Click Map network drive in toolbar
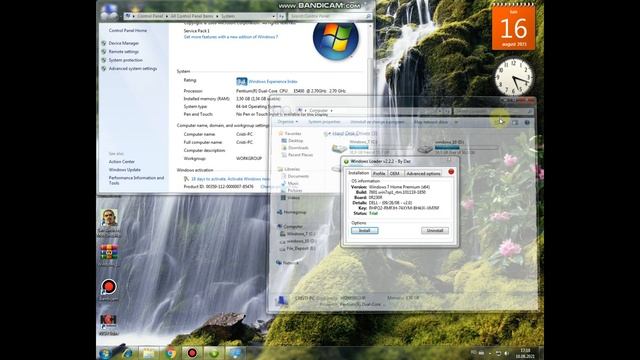This screenshot has width=640, height=360. [x=431, y=122]
